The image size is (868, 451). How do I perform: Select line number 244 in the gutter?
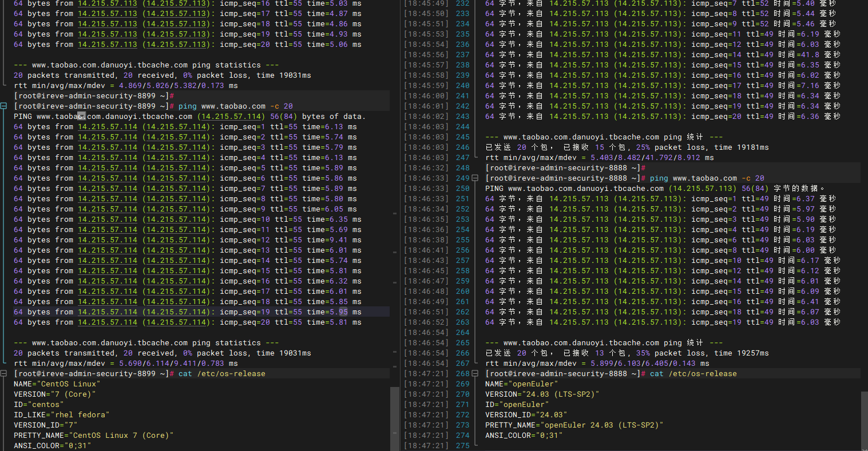pyautogui.click(x=462, y=127)
